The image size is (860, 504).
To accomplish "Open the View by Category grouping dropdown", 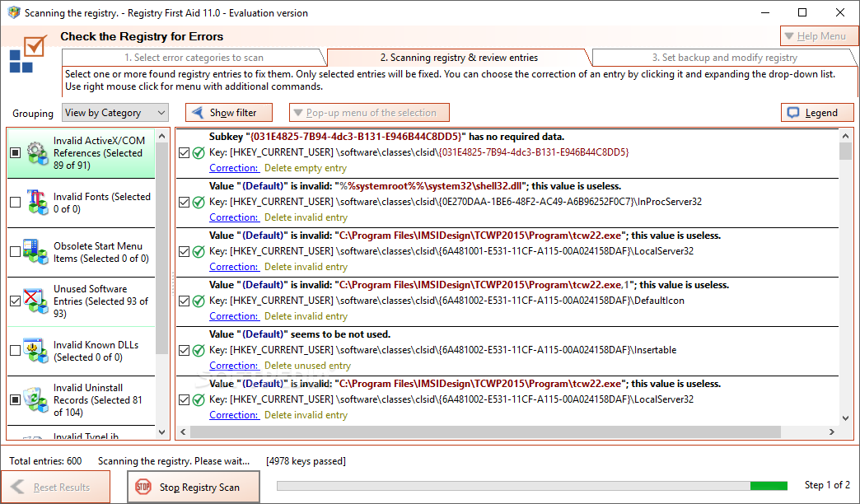I will tap(115, 113).
